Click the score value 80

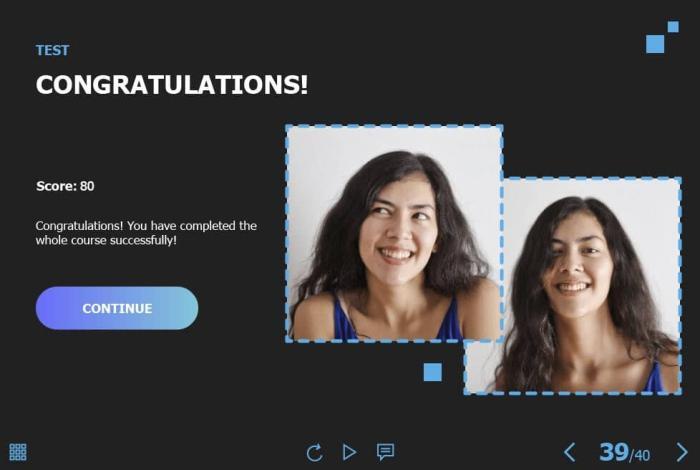tap(87, 186)
